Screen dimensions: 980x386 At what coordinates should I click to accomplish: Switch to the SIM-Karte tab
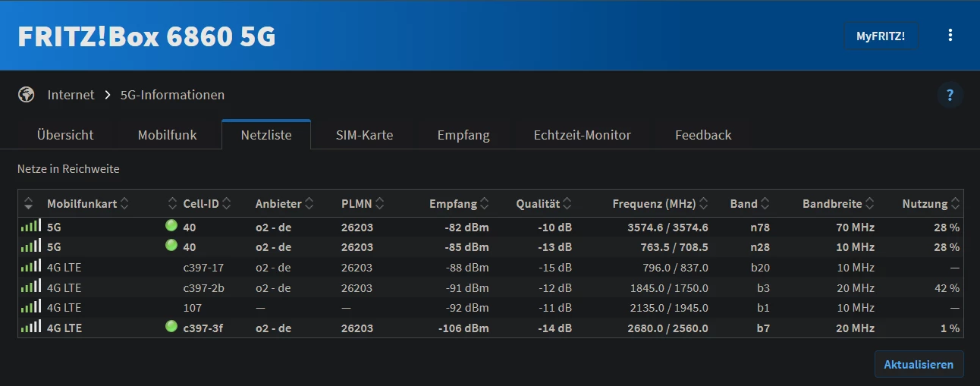coord(364,135)
